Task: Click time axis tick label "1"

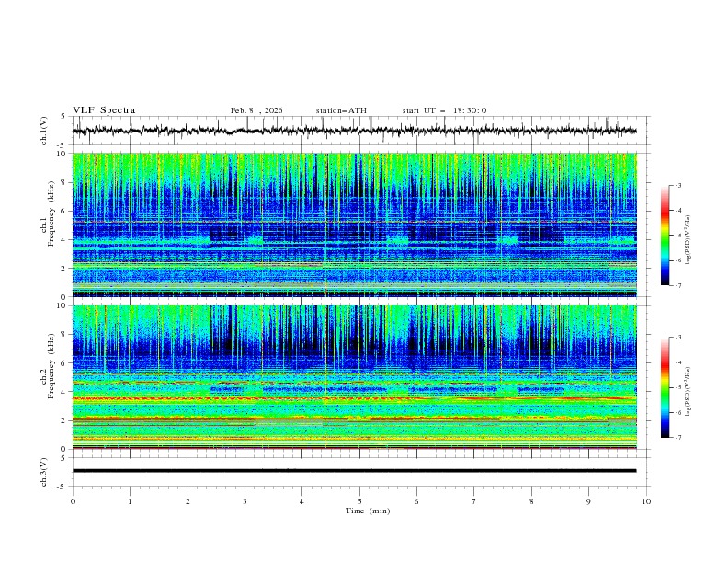Action: click(130, 501)
